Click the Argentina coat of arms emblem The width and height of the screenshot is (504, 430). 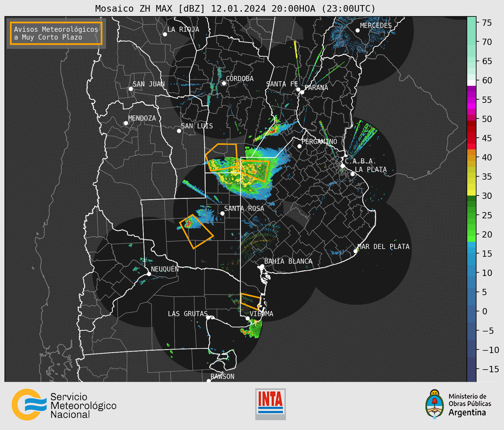coord(435,404)
